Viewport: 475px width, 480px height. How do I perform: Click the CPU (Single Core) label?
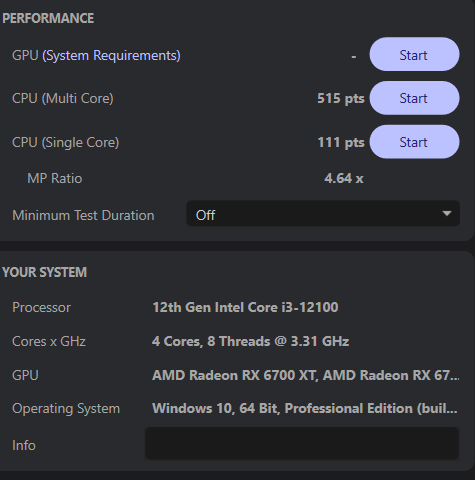click(x=65, y=143)
